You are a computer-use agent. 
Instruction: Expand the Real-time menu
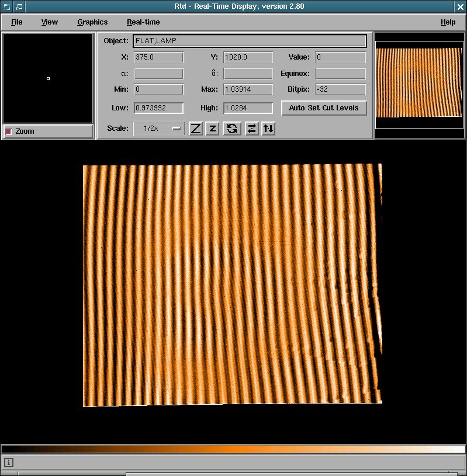coord(143,22)
